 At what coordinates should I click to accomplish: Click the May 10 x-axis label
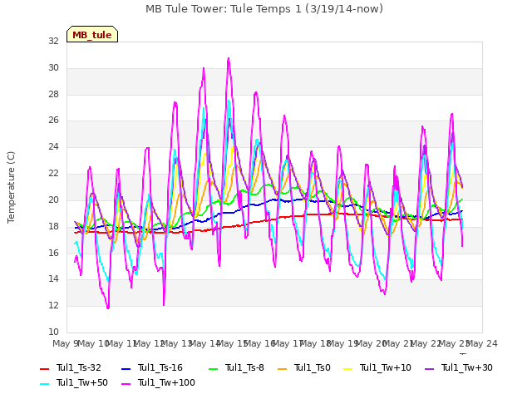pos(93,343)
